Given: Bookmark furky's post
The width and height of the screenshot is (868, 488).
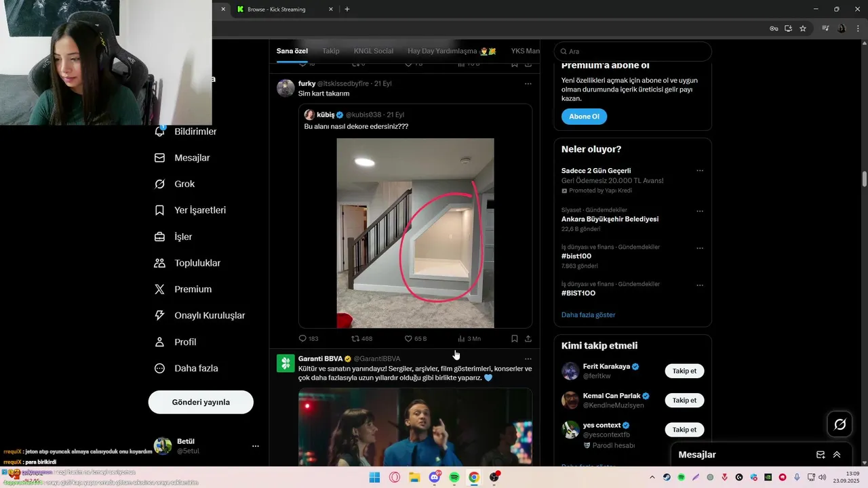Looking at the screenshot, I should click(x=515, y=338).
